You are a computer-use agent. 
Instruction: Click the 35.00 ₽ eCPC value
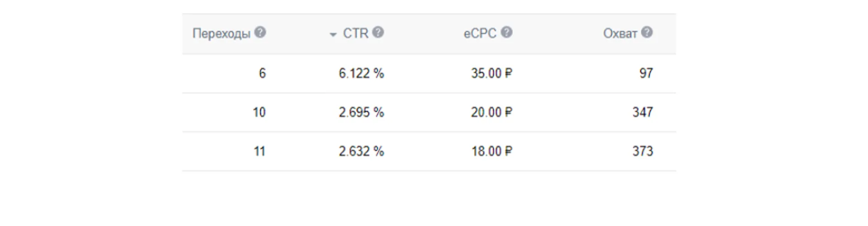tap(491, 73)
